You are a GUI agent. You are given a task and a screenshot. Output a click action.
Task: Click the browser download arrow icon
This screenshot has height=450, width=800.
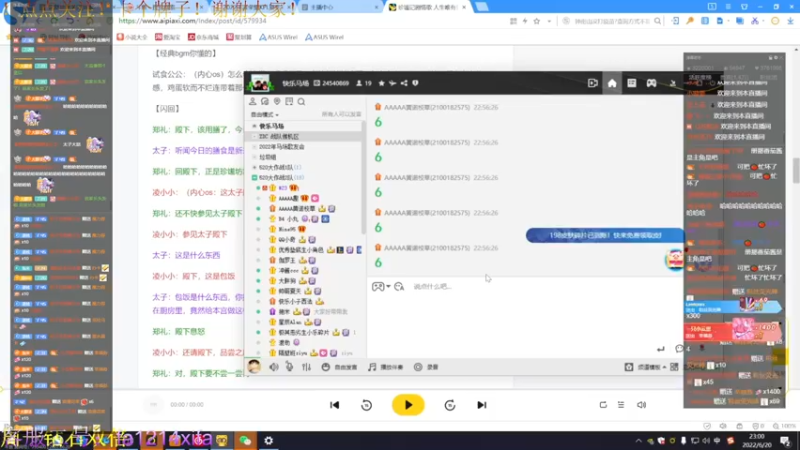790,21
